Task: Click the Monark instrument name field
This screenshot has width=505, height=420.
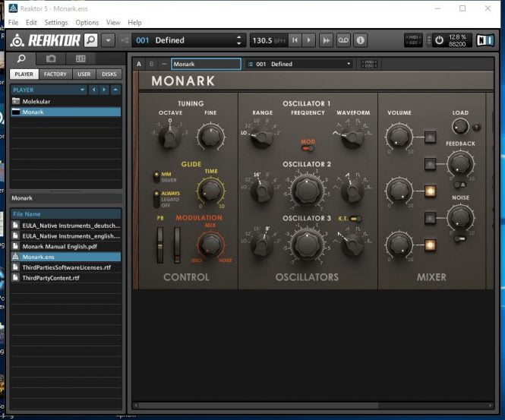Action: point(206,64)
